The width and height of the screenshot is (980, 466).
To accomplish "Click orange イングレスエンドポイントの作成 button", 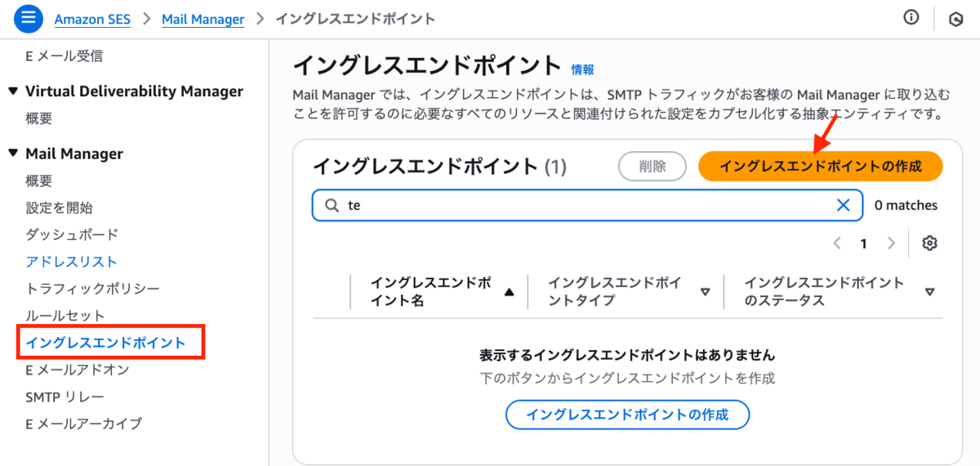I will 820,166.
